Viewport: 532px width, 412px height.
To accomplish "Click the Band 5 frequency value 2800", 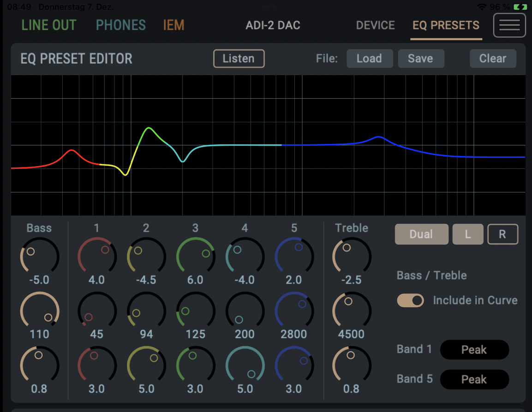I will [294, 334].
